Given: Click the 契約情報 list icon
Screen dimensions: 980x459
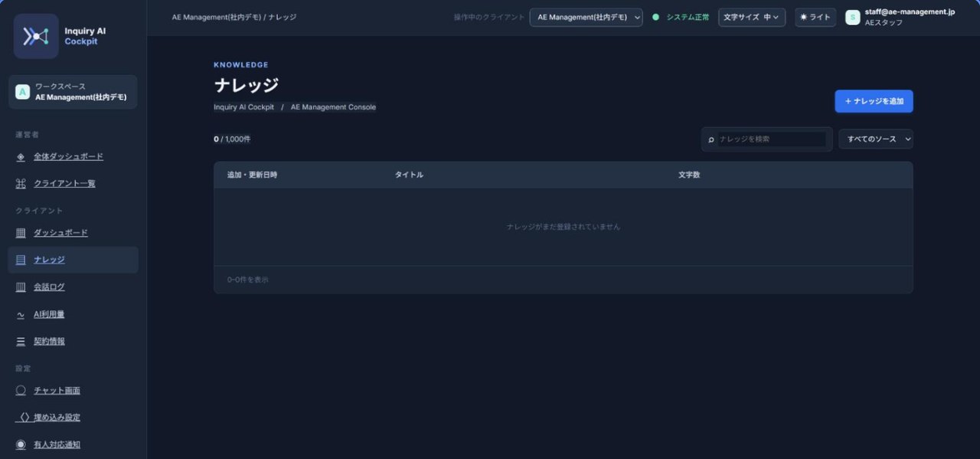Looking at the screenshot, I should [21, 342].
